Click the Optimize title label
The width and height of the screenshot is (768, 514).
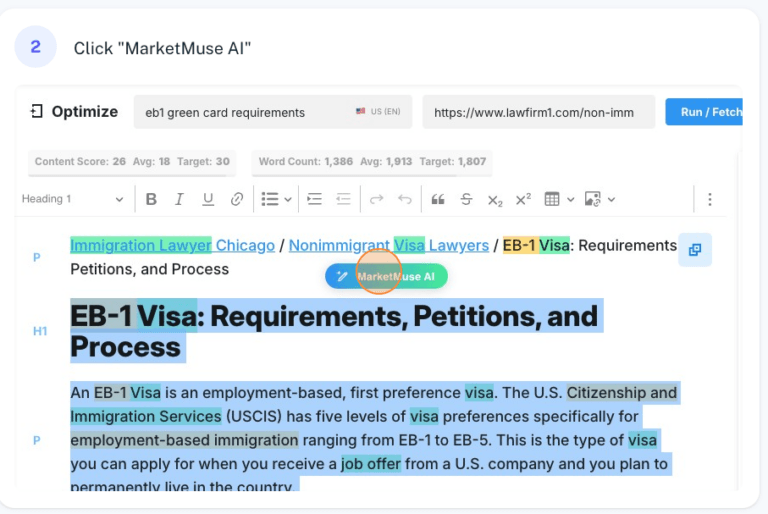pos(85,112)
